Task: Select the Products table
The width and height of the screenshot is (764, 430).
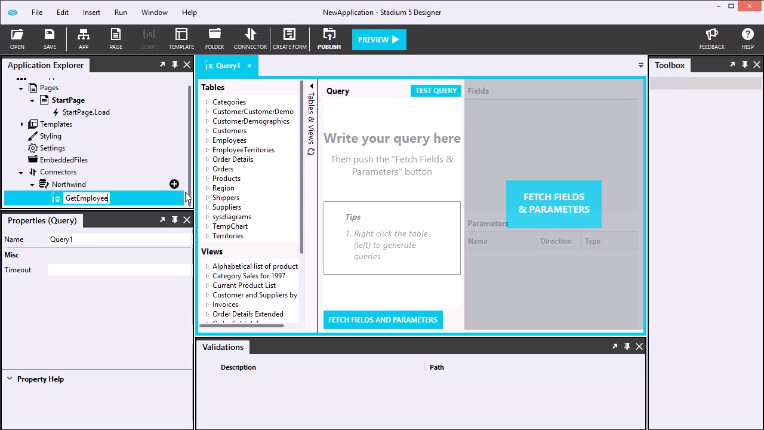Action: [227, 178]
